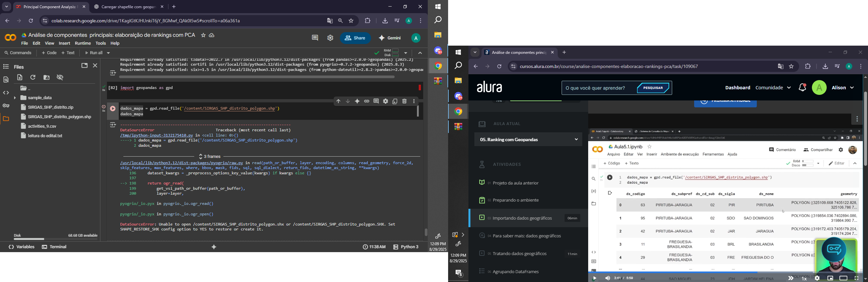Add a new Text cell

69,53
